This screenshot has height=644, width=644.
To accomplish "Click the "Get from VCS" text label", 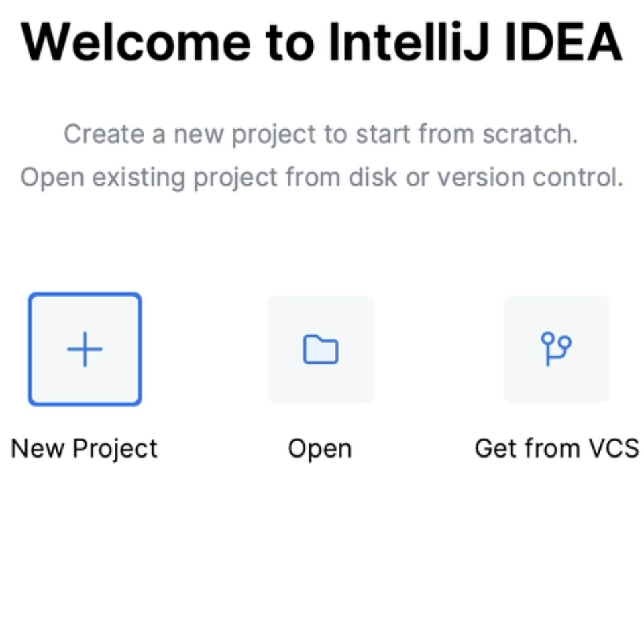I will point(556,448).
